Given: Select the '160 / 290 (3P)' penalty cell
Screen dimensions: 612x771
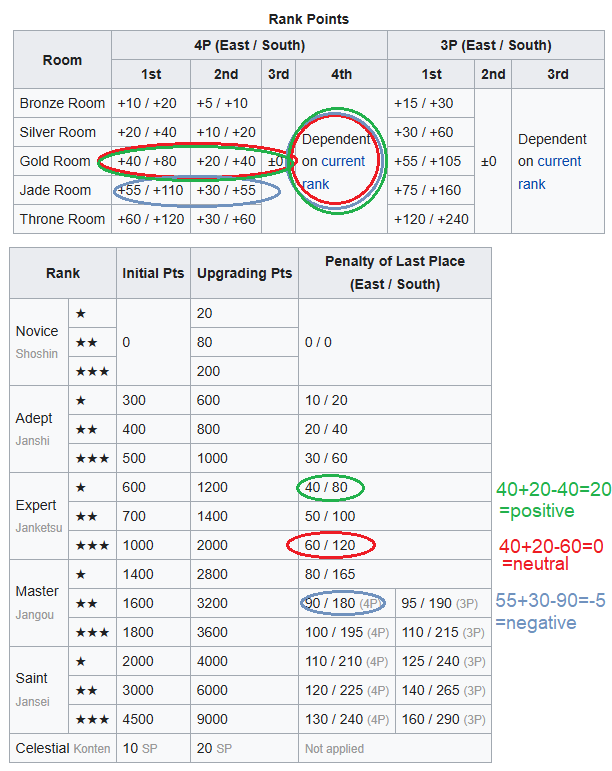Looking at the screenshot, I should coord(443,719).
